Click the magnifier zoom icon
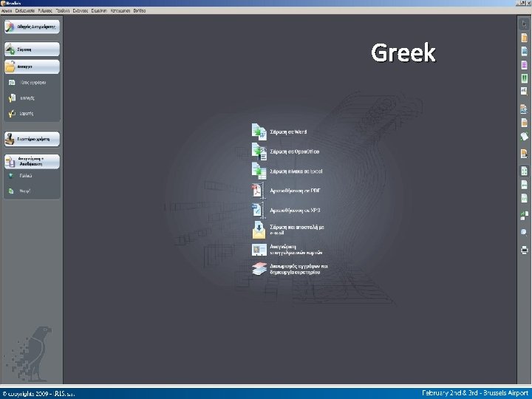Screen dimensions: 532x399 point(524,232)
